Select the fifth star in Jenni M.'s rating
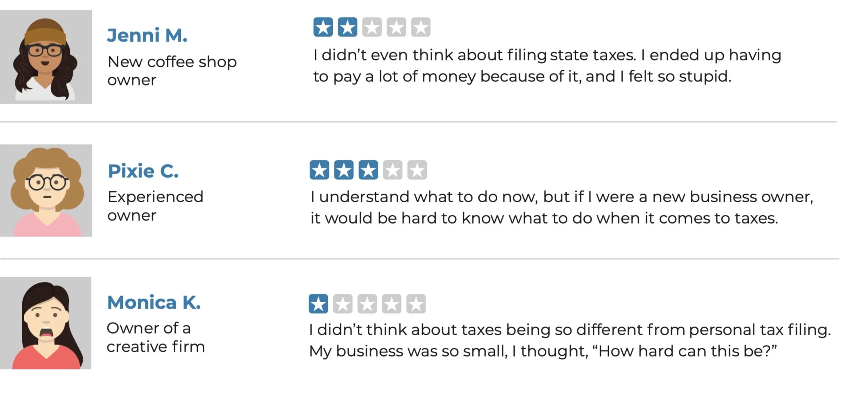This screenshot has width=868, height=394. tap(421, 27)
